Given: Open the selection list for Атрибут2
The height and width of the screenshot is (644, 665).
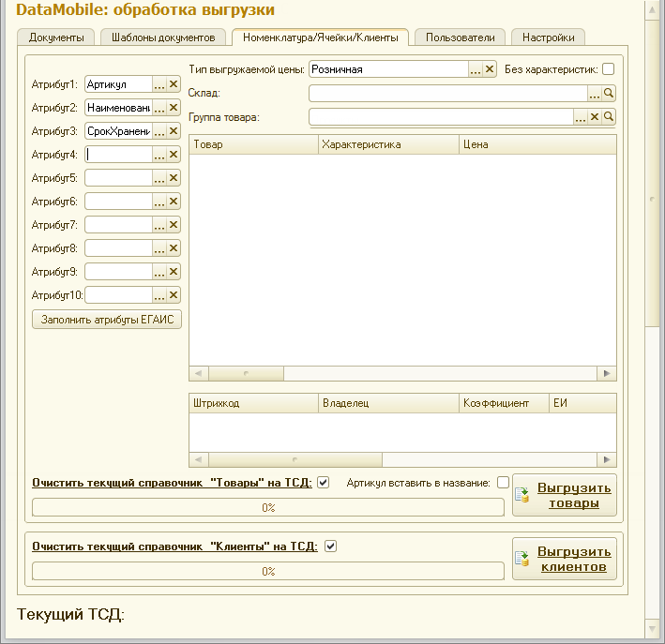Looking at the screenshot, I should point(159,108).
